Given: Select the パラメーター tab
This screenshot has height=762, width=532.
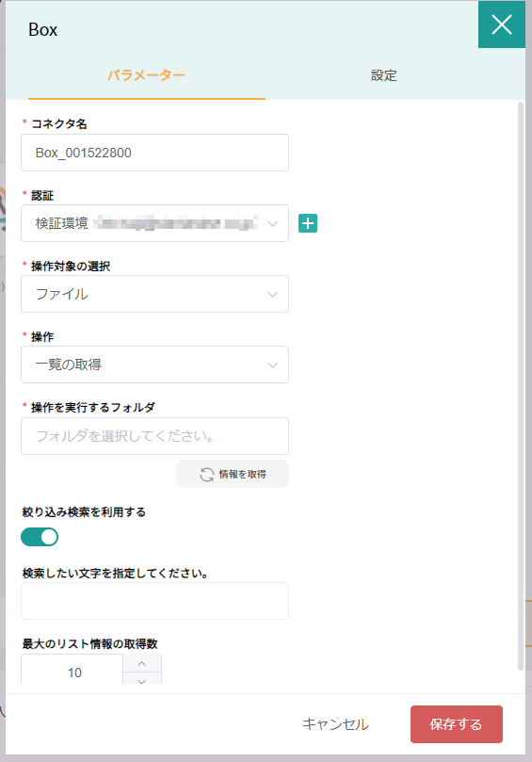Looking at the screenshot, I should (146, 75).
